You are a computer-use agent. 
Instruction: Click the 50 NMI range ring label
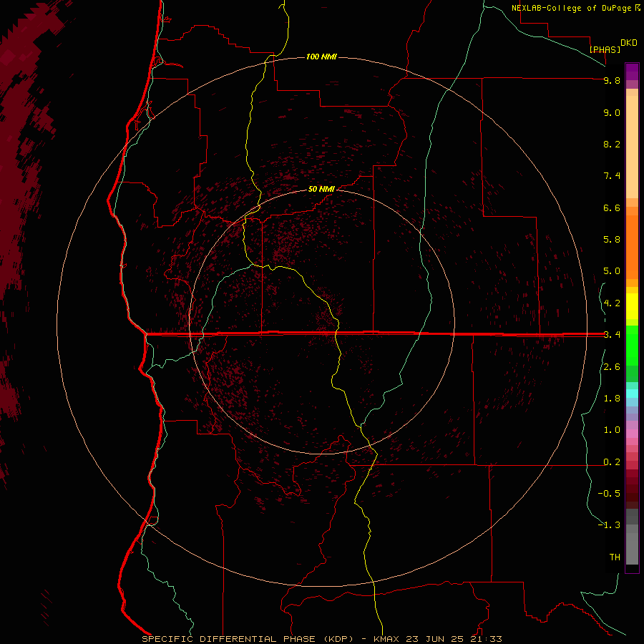(x=321, y=189)
